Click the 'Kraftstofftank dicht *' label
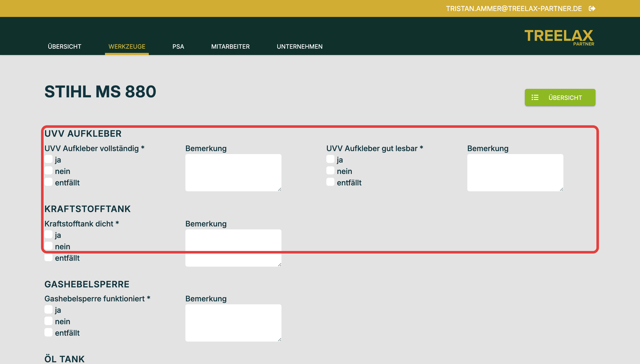Image resolution: width=640 pixels, height=364 pixels. click(82, 224)
